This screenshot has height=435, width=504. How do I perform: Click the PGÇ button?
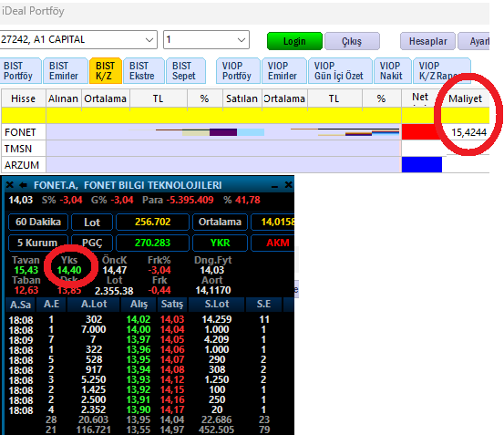(92, 243)
